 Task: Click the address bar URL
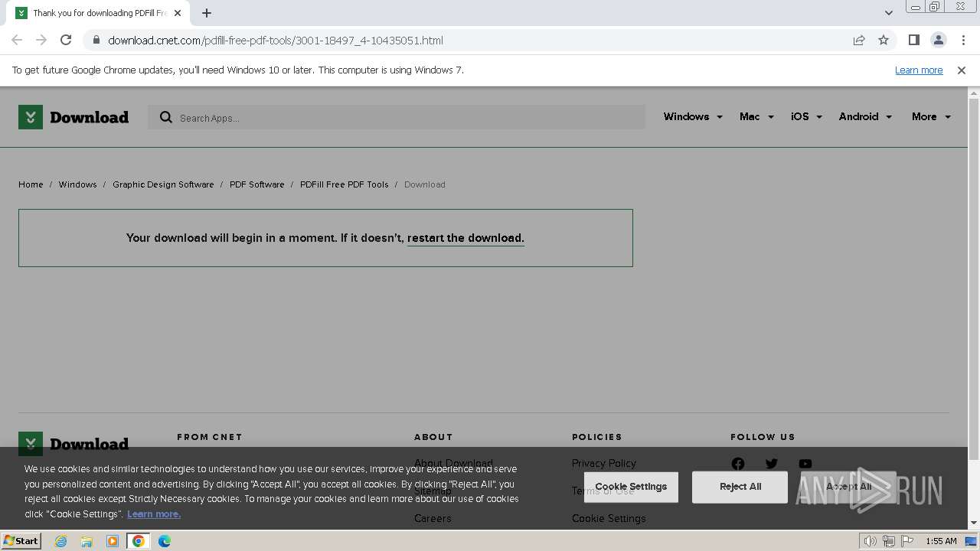[x=276, y=40]
